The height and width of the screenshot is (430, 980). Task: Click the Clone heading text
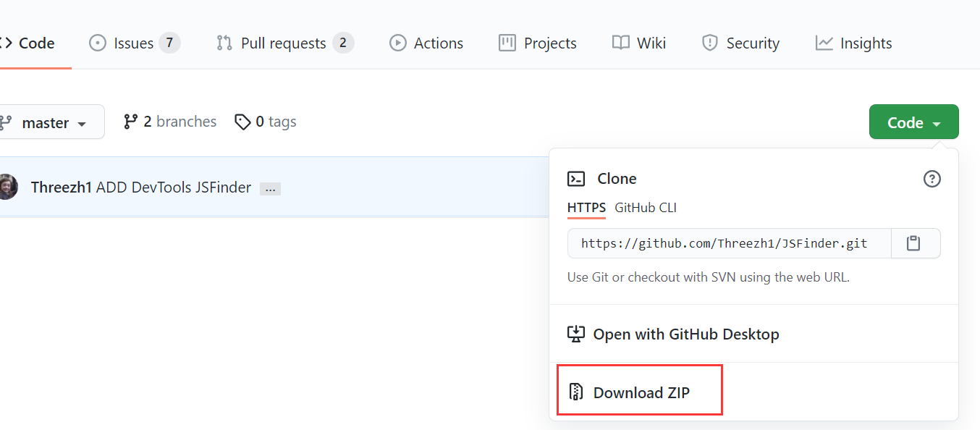(x=617, y=179)
